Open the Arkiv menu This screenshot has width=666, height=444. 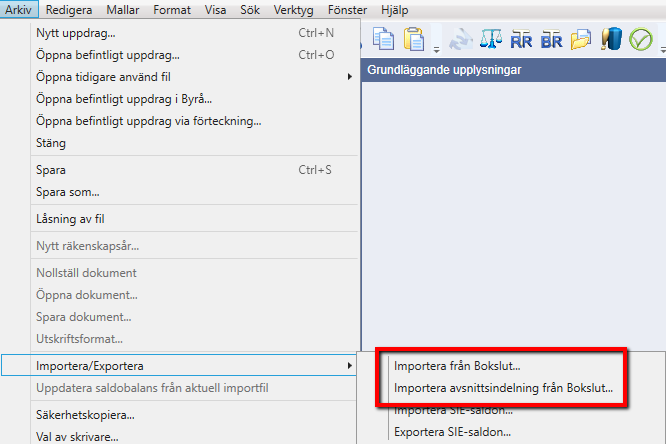(x=18, y=9)
